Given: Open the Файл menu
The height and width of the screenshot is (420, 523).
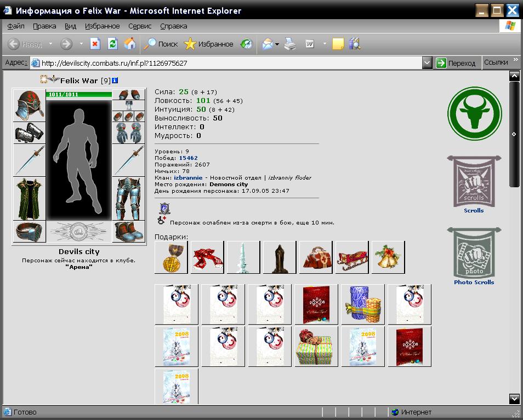Looking at the screenshot, I should 16,26.
